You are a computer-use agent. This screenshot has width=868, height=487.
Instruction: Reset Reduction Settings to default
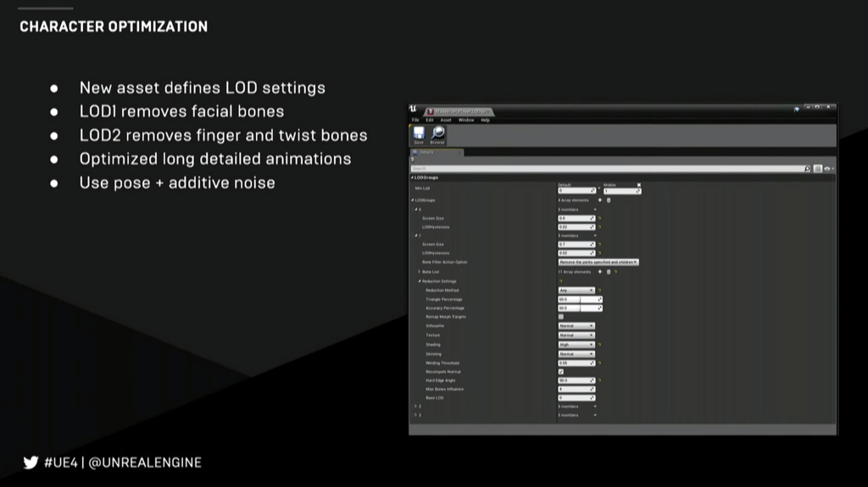[561, 281]
